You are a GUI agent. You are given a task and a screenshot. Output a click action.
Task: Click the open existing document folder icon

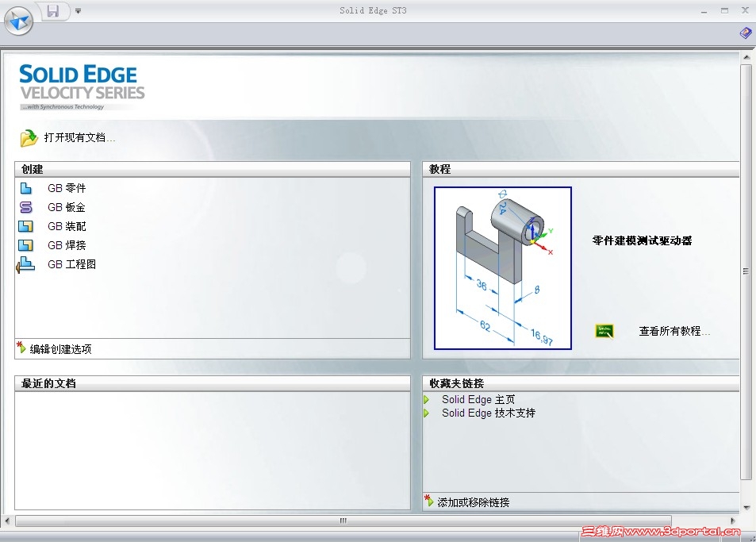(x=29, y=138)
